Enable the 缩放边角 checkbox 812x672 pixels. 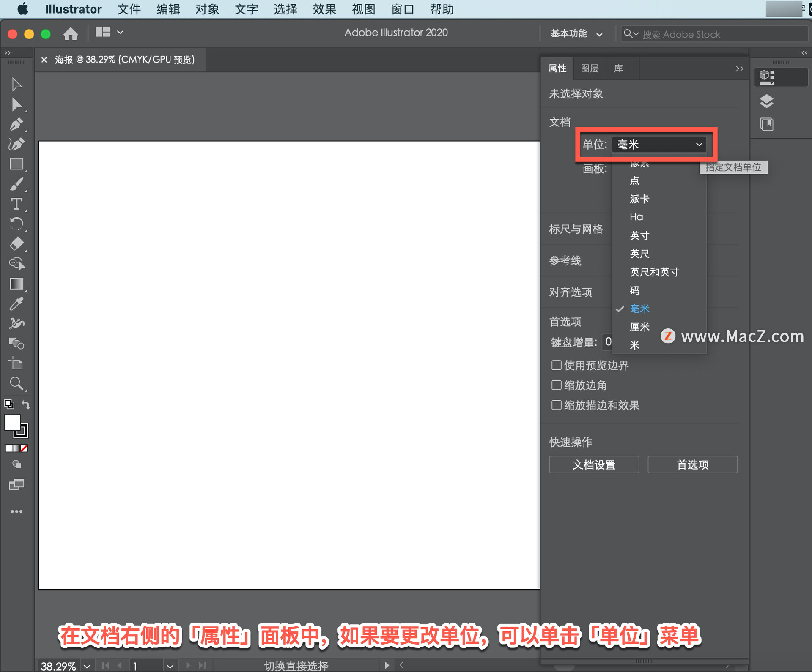click(x=557, y=385)
